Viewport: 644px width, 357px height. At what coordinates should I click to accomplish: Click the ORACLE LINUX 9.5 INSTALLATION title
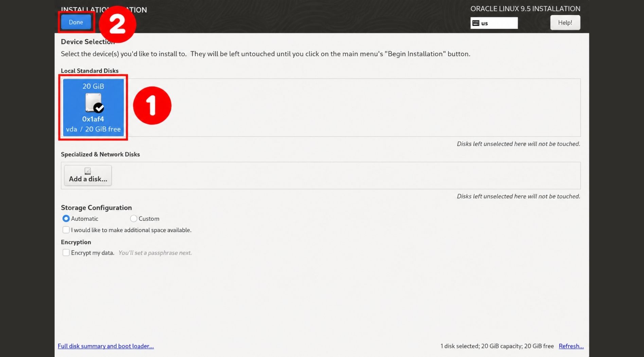pos(525,9)
